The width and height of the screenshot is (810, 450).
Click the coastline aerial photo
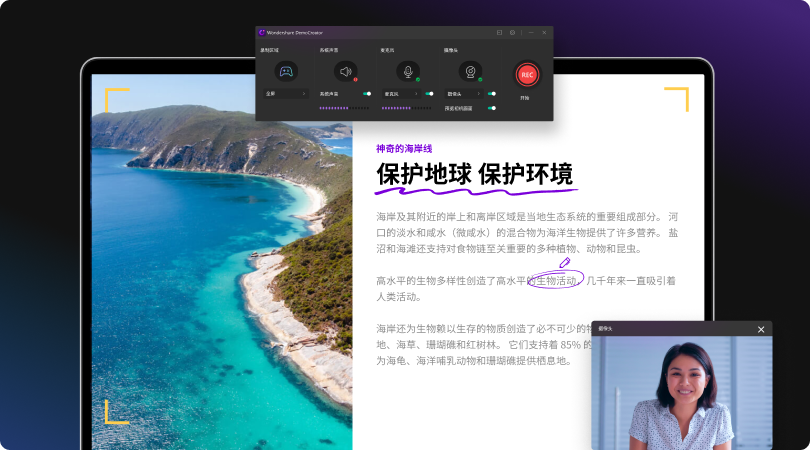coord(222,262)
